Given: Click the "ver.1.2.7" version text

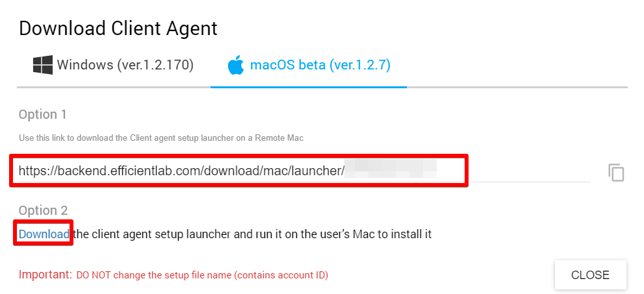Looking at the screenshot, I should coord(359,65).
